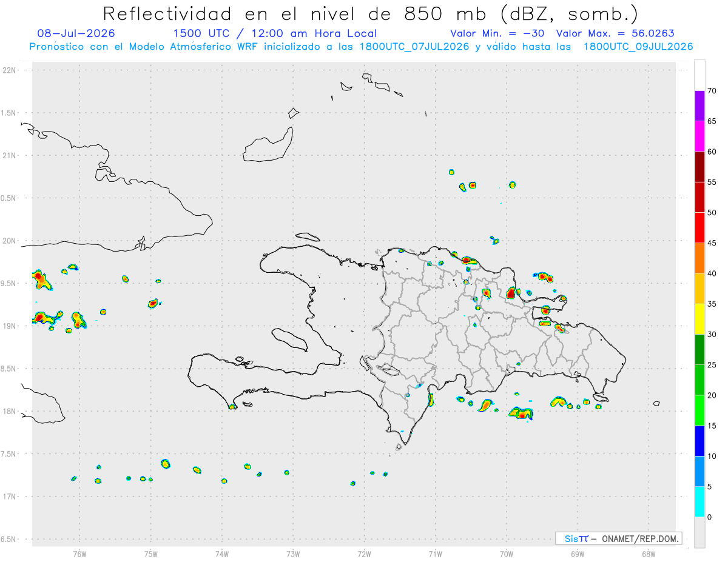Click the initialization time '1800UTC_07JUL2026'
This screenshot has width=728, height=562.
click(x=415, y=47)
